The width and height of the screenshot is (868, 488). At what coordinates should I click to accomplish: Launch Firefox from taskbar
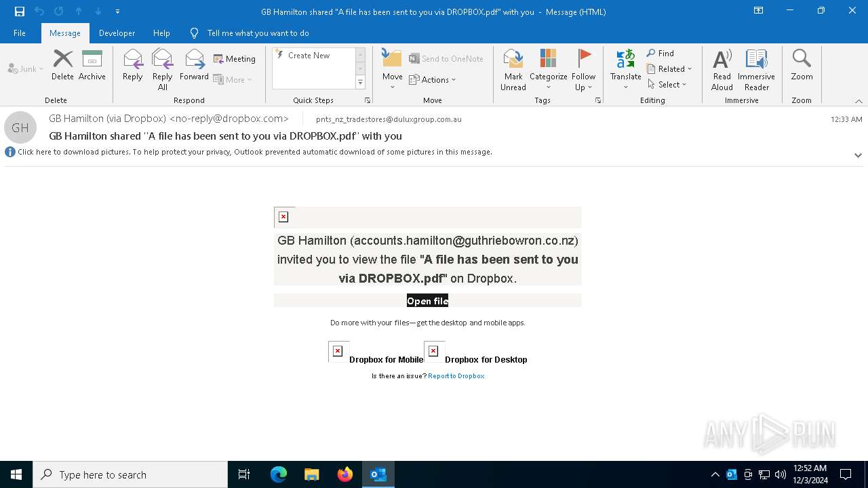click(344, 474)
